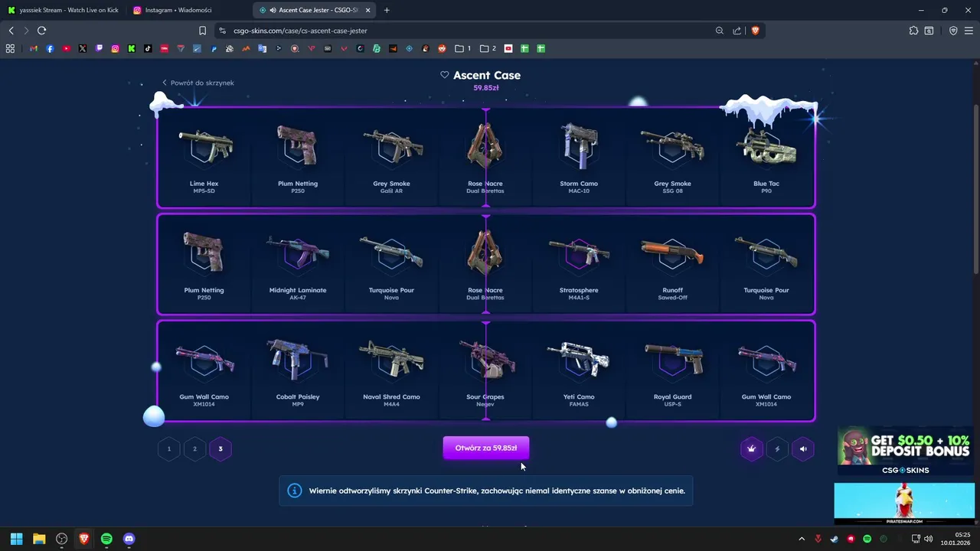Click the Royal Guard USP-S card
The height and width of the screenshot is (551, 980).
672,370
